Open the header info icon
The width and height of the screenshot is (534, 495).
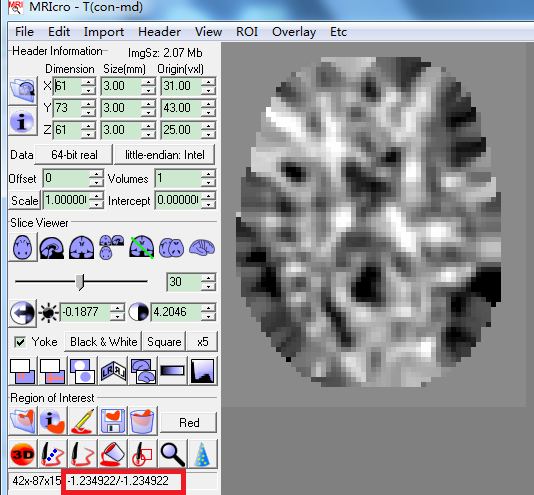click(22, 122)
